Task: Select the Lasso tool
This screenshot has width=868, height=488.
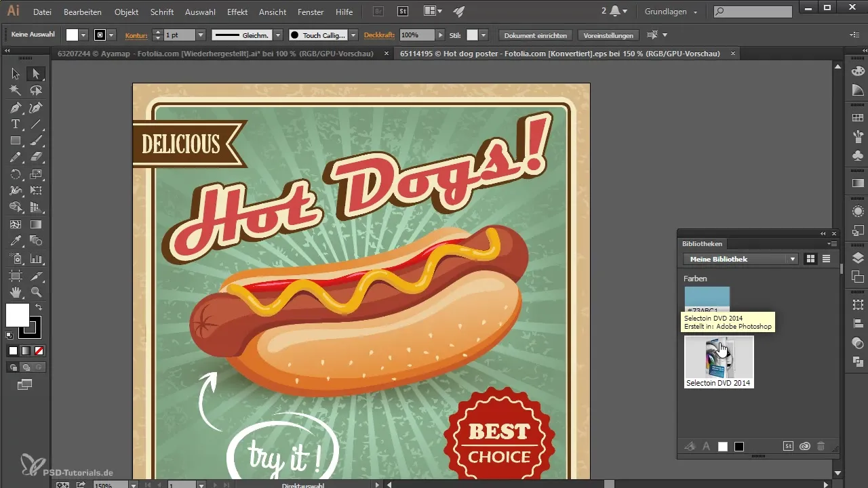Action: 36,90
